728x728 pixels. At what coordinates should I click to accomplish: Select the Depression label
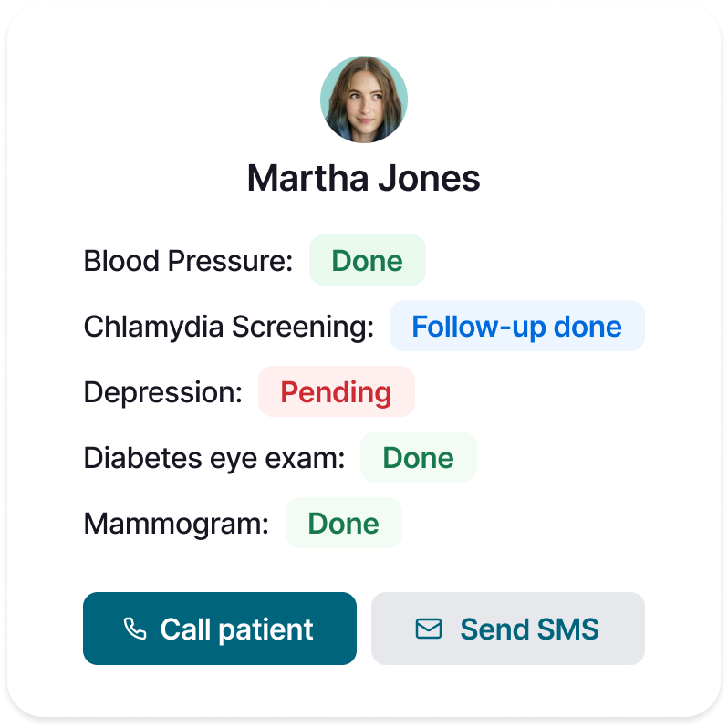(163, 392)
